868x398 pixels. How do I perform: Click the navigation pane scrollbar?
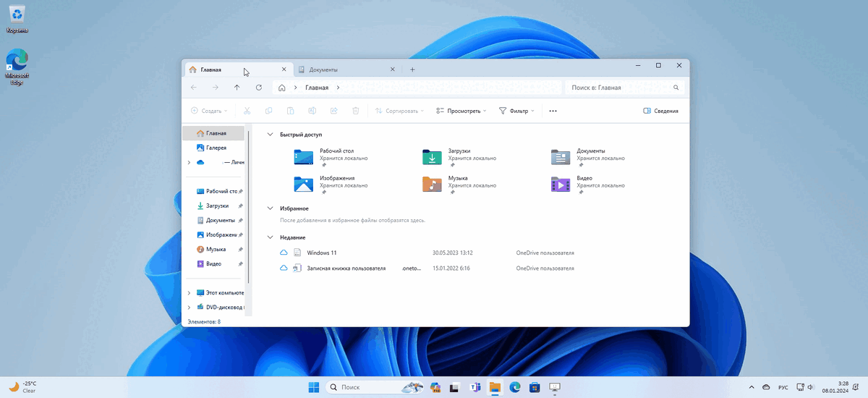coord(249,206)
